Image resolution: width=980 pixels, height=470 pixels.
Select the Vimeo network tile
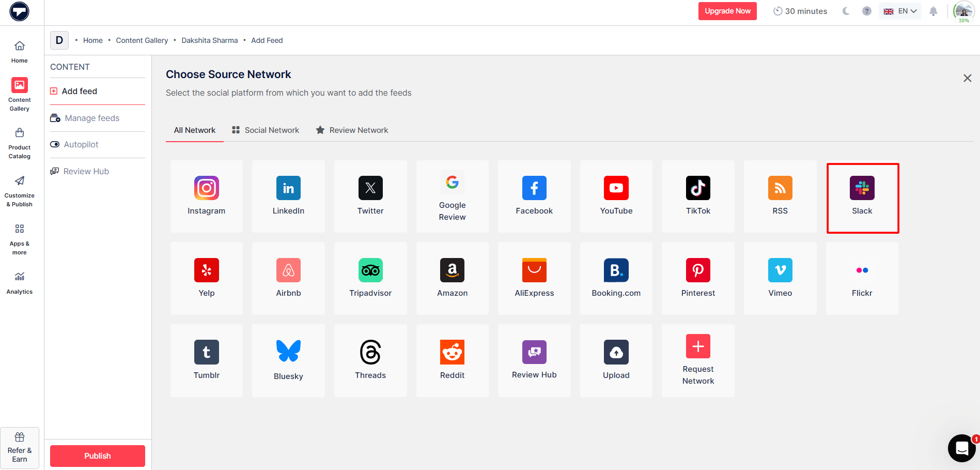[x=780, y=279]
